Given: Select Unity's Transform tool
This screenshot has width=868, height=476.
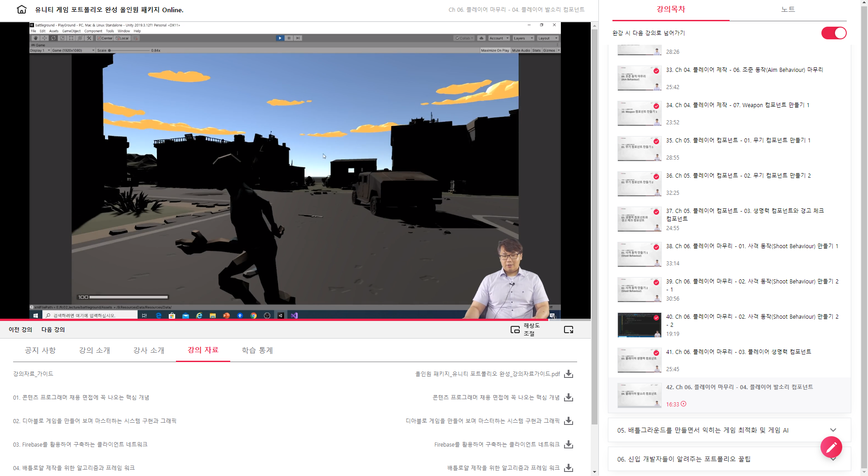Looking at the screenshot, I should [x=80, y=38].
